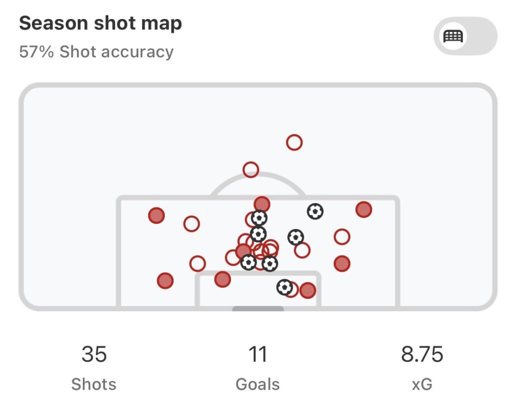511x420 pixels.
Task: Click the hollow shot marker on the penalty arc
Action: coord(251,170)
